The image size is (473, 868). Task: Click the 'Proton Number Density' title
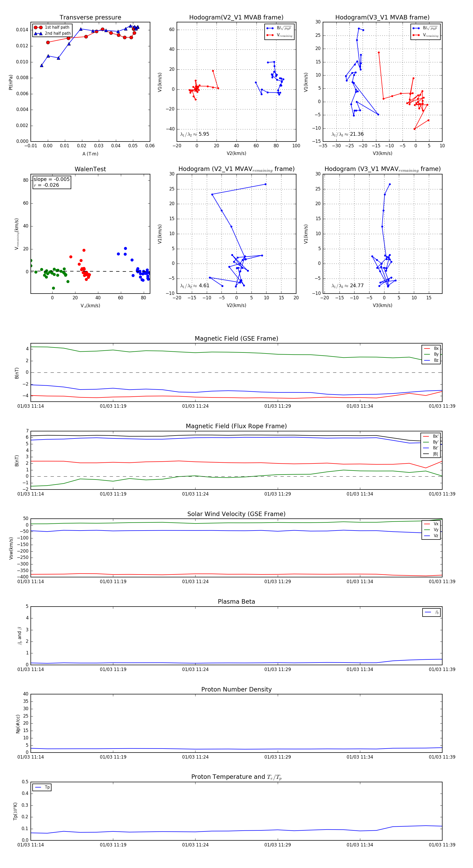click(236, 689)
